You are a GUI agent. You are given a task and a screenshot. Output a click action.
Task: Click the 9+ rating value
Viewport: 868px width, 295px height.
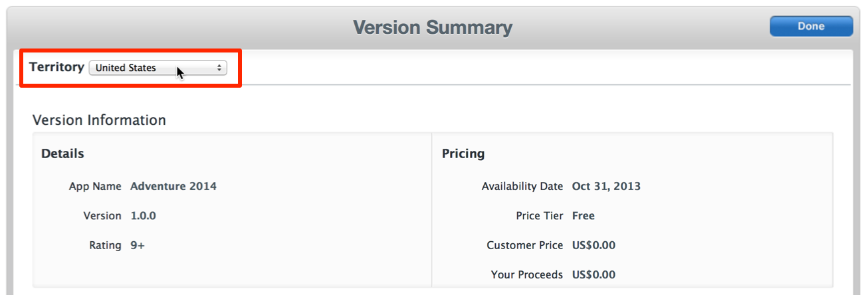138,245
